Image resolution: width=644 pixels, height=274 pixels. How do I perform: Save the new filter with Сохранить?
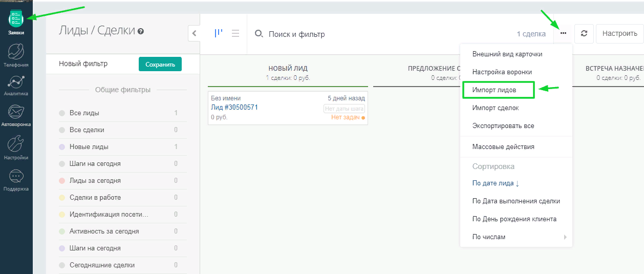point(160,65)
